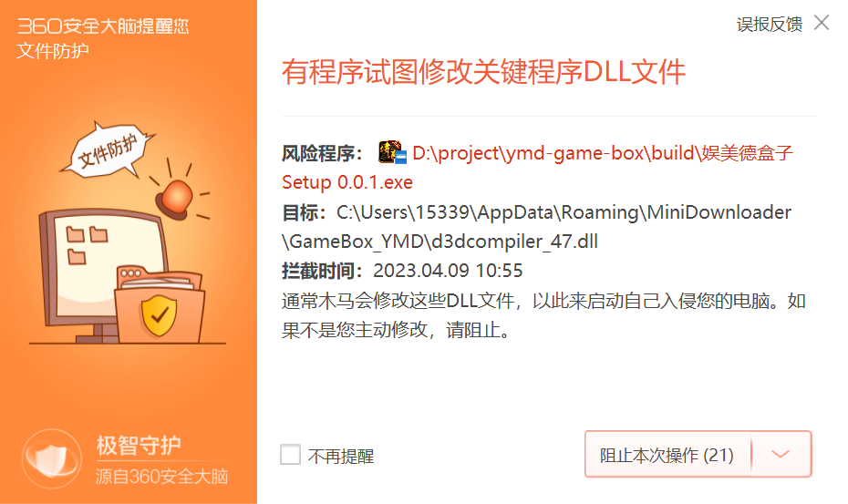Open the 误报反馈 feedback link
This screenshot has height=504, width=848.
(x=769, y=25)
